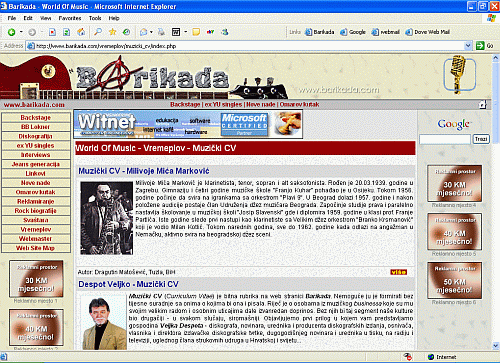Click the page scrollbar down arrow
This screenshot has height=363, width=500.
point(496,346)
